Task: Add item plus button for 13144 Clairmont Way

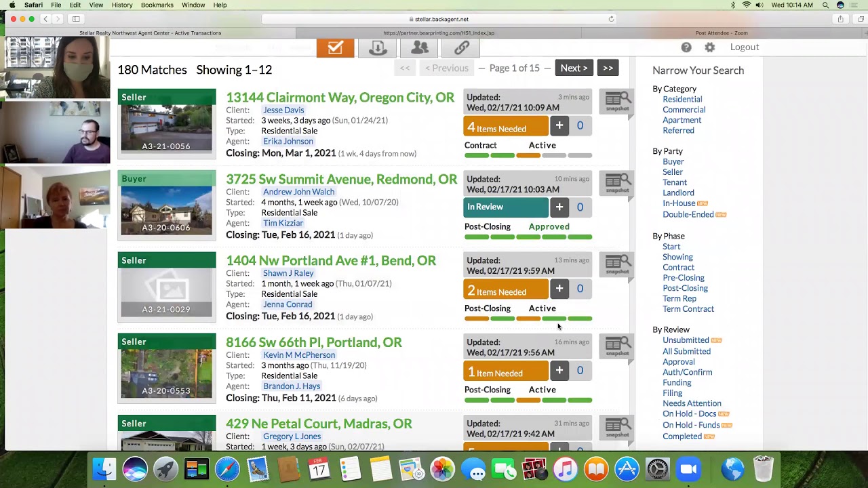Action: click(x=559, y=125)
